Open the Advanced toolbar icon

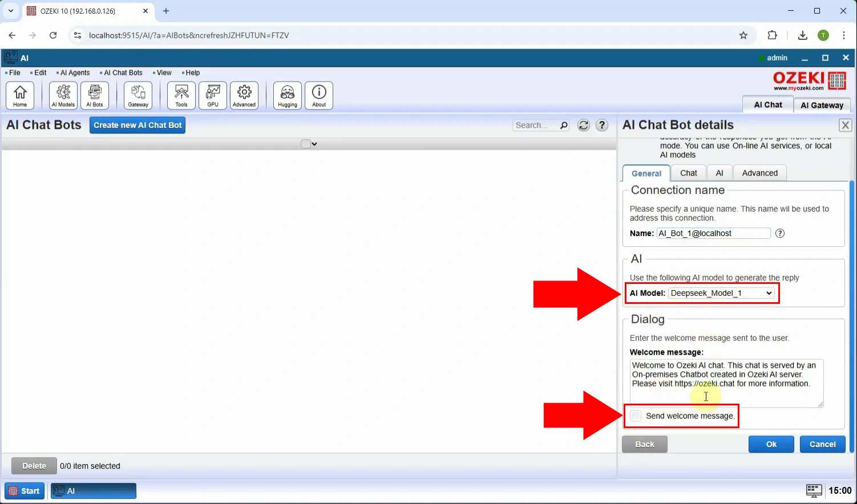(244, 95)
